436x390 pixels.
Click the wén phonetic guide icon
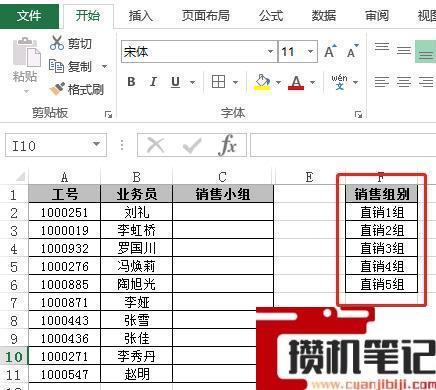pyautogui.click(x=339, y=82)
